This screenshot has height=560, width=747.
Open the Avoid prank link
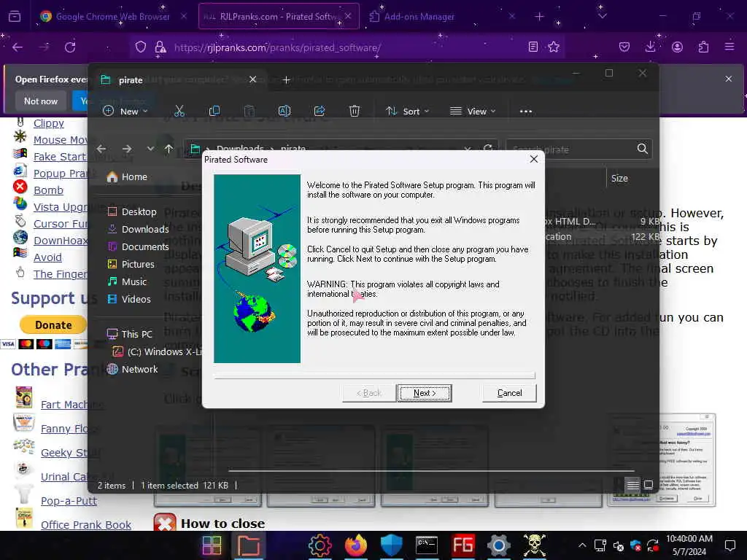point(47,257)
